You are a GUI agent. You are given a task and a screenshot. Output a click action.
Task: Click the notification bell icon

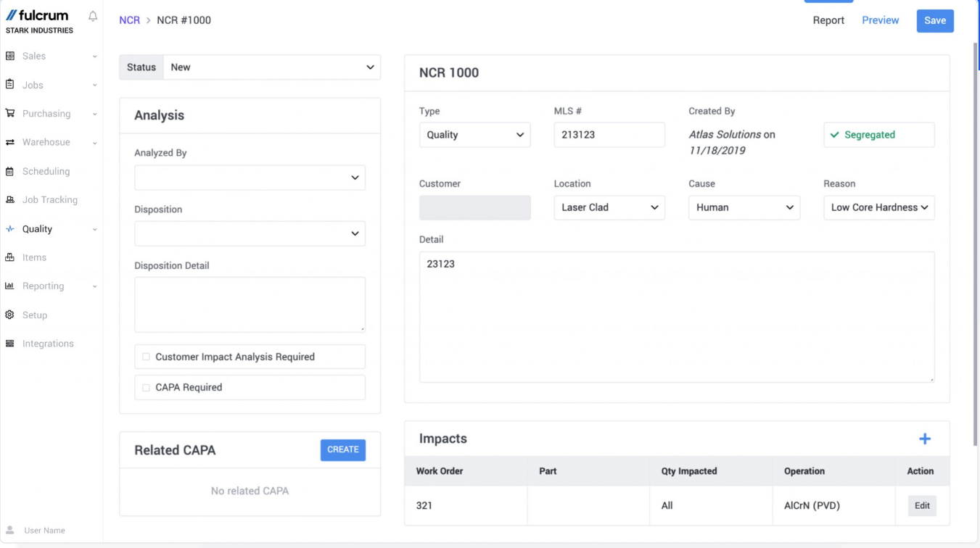pos(93,16)
